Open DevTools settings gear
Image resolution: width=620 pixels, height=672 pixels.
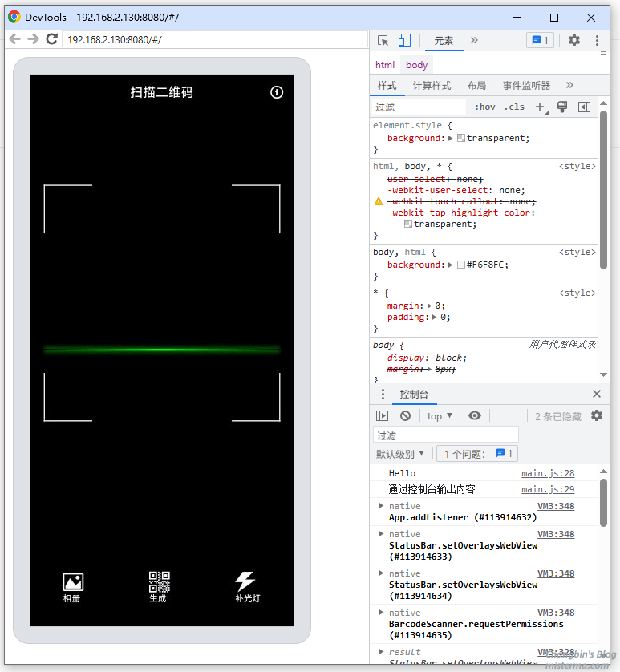point(574,40)
